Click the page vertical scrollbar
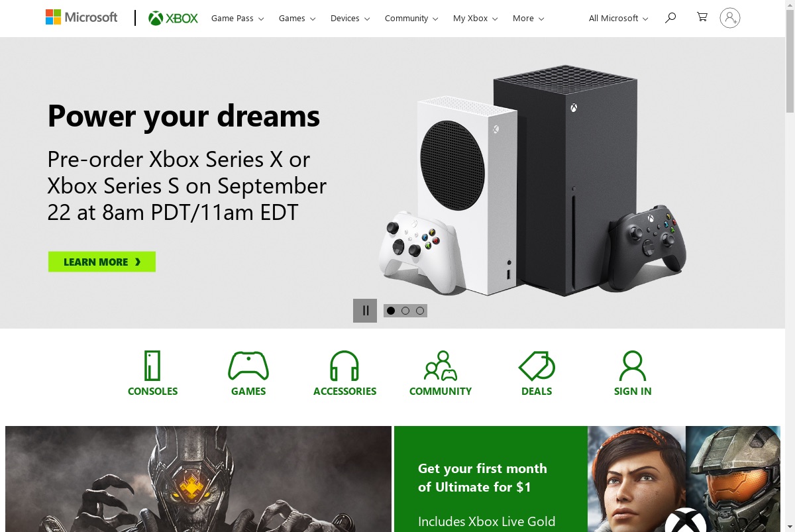 [790, 266]
